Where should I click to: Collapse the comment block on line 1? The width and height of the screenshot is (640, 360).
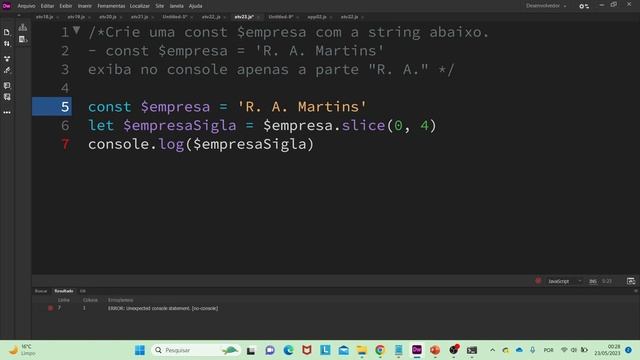(76, 30)
